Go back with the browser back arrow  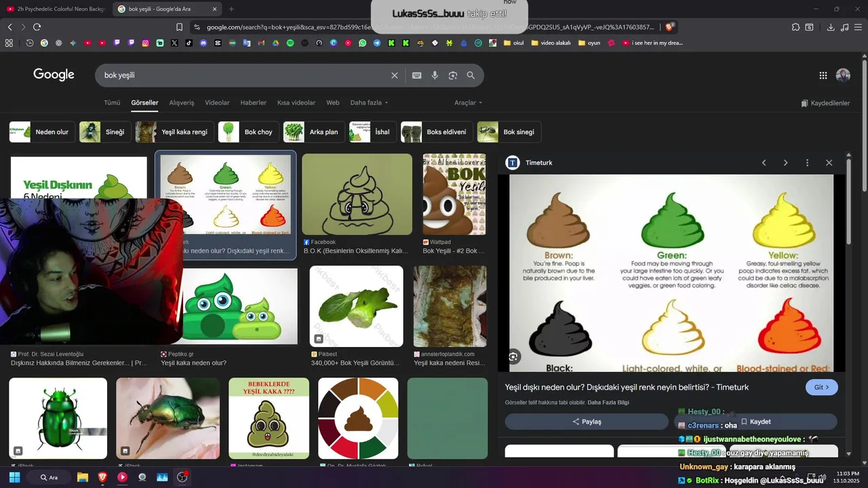tap(9, 27)
